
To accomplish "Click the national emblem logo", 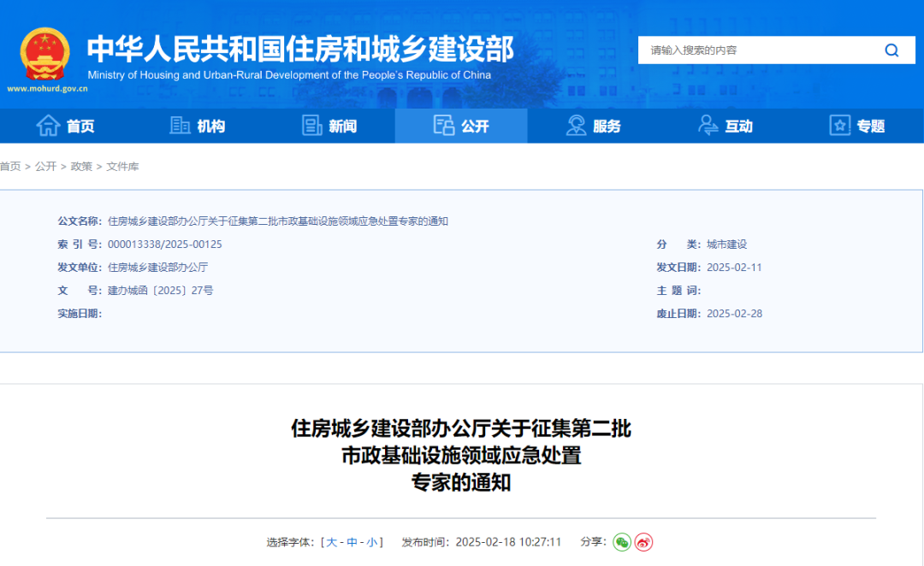I will pyautogui.click(x=46, y=53).
